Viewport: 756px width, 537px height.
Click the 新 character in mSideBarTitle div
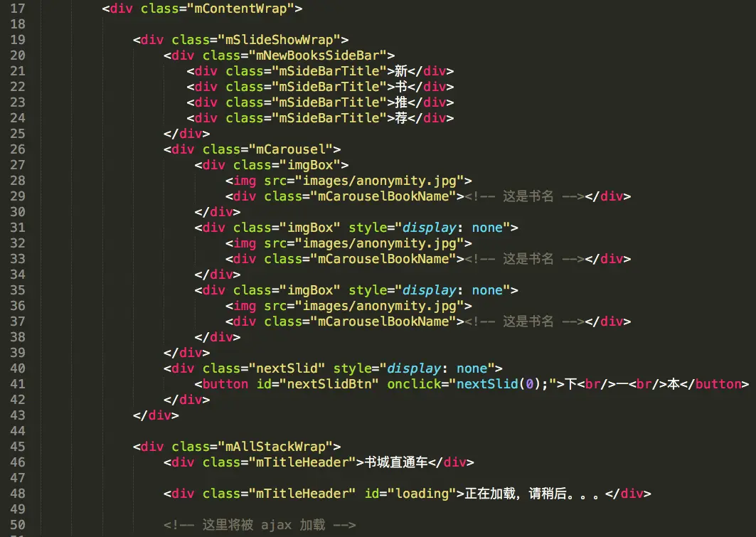coord(401,71)
